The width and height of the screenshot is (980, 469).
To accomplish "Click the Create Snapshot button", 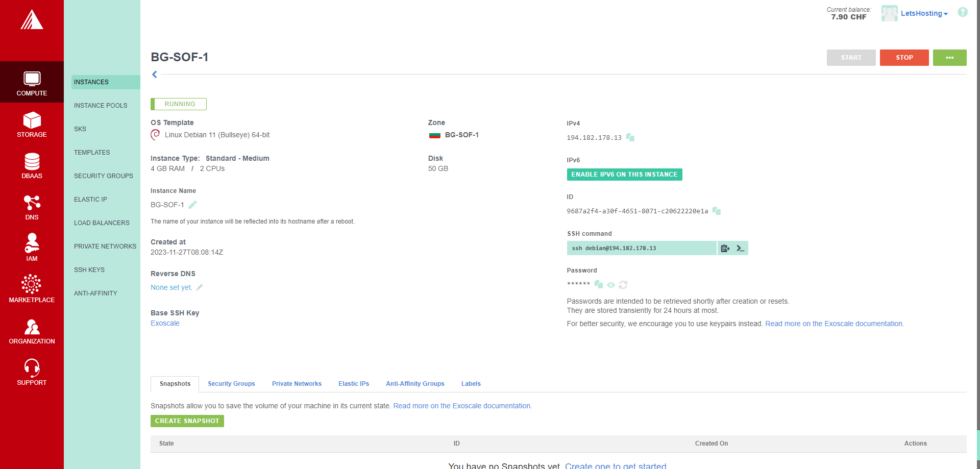I will (187, 421).
